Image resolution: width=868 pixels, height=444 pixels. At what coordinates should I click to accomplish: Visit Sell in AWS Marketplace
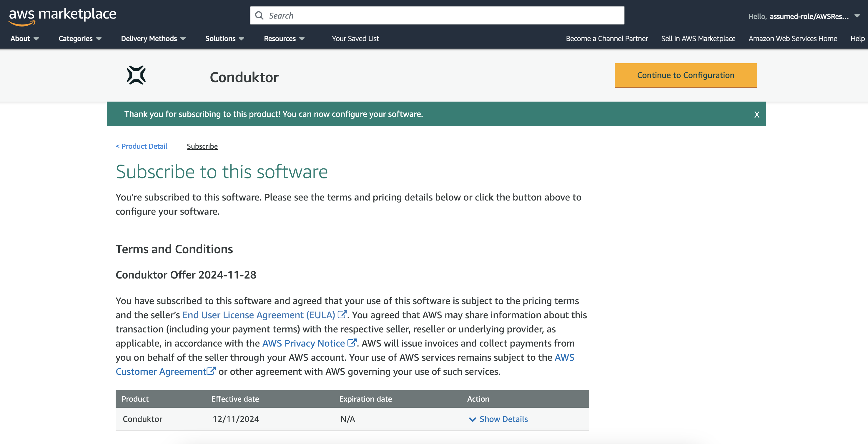click(698, 39)
